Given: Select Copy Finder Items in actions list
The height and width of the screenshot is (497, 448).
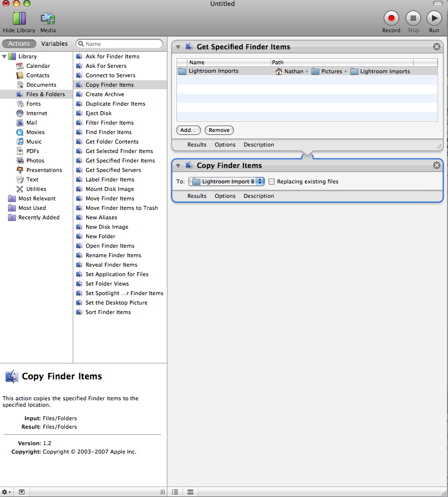Looking at the screenshot, I should pyautogui.click(x=120, y=85).
